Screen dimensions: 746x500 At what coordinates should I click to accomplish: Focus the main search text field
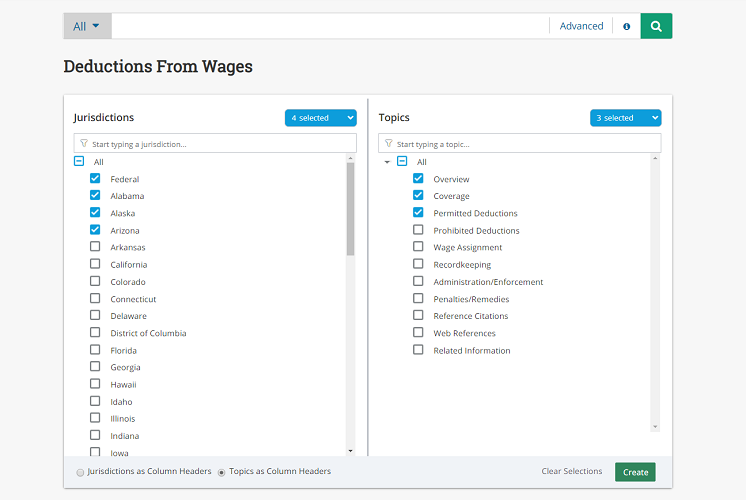click(x=330, y=26)
